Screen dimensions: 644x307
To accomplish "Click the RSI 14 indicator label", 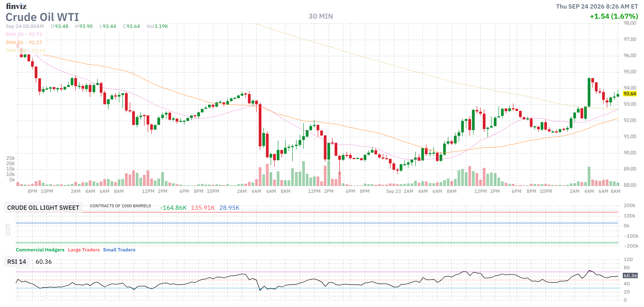I will (x=16, y=262).
